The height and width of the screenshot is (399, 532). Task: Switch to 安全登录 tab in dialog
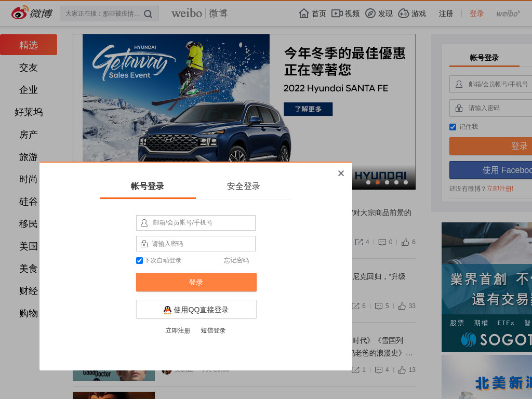[x=243, y=187]
